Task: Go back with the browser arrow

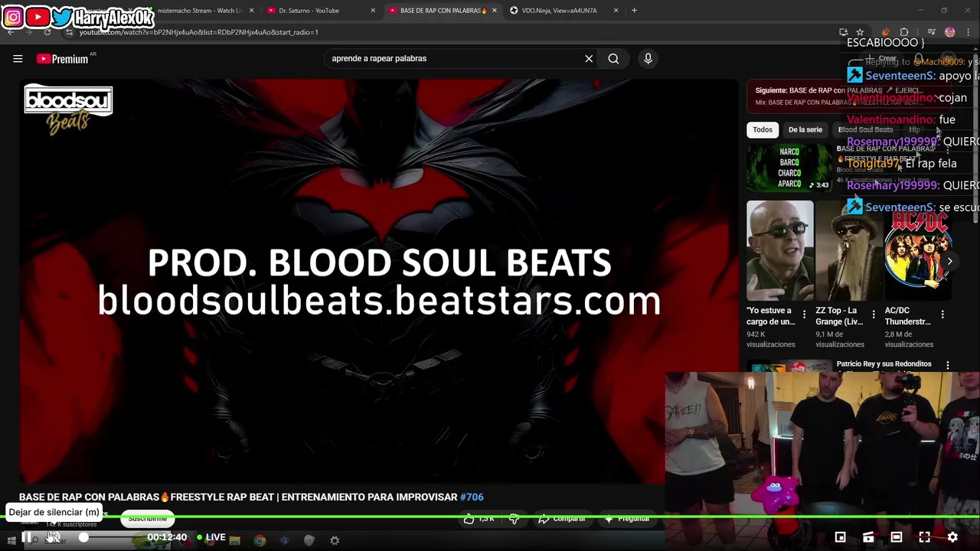Action: pos(11,32)
